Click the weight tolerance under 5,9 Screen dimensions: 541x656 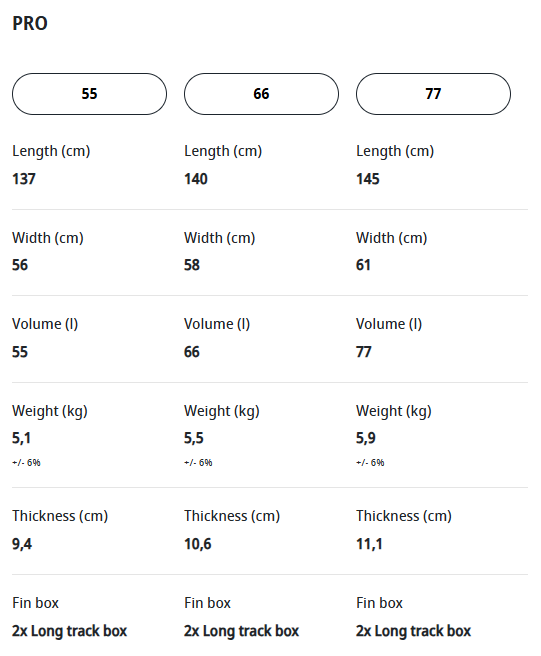pos(370,463)
